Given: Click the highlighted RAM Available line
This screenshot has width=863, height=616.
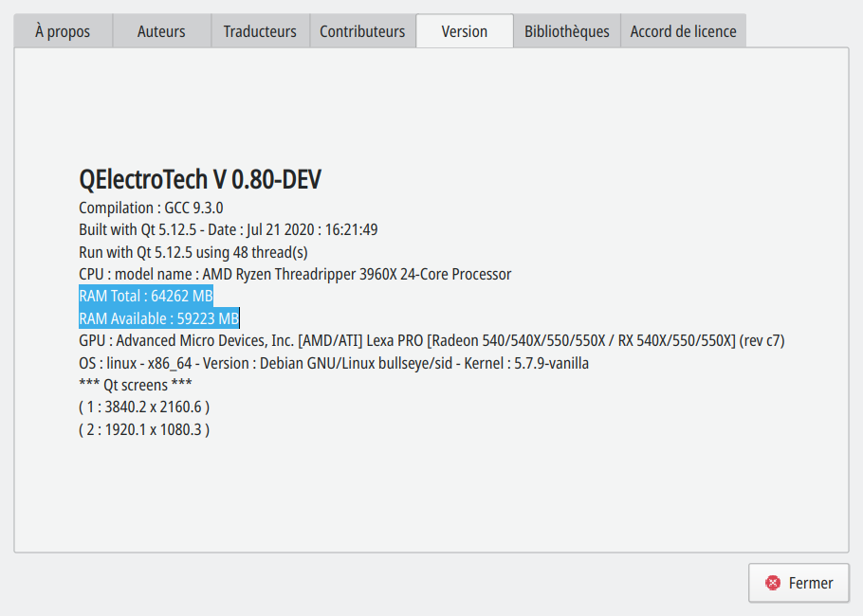Looking at the screenshot, I should point(158,318).
